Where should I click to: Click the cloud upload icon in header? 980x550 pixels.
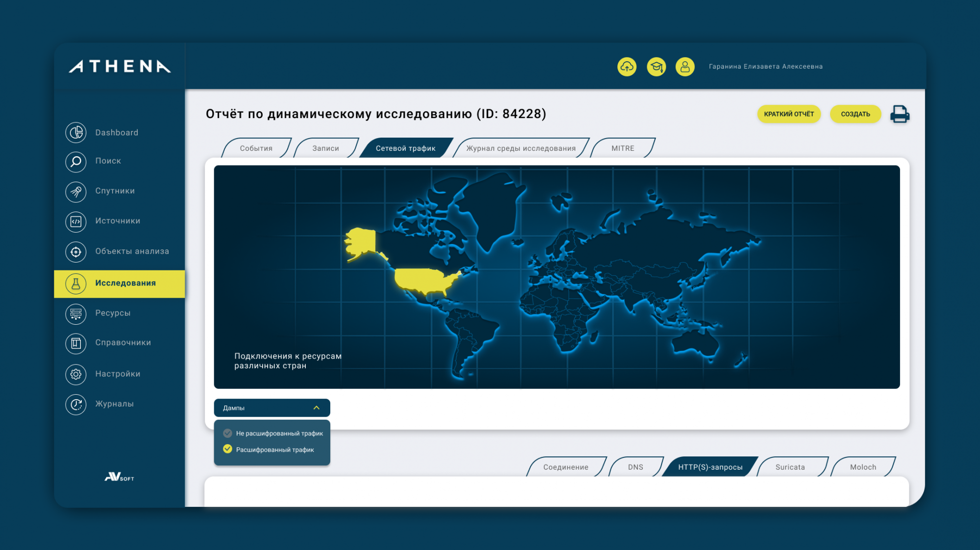click(x=627, y=67)
